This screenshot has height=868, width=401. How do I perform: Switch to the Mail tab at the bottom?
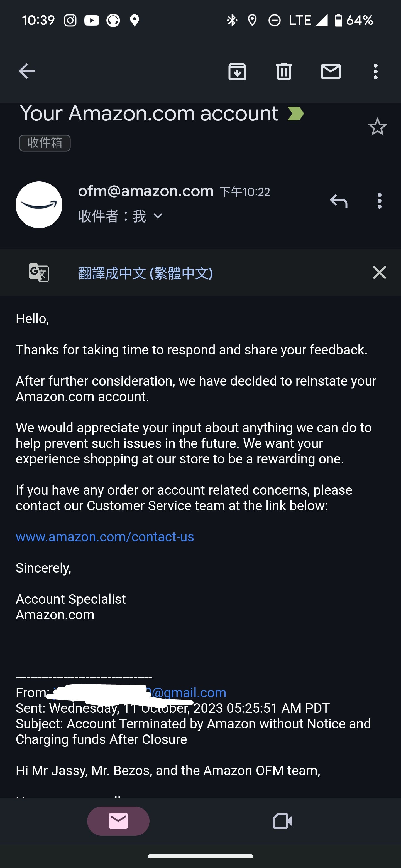[118, 821]
